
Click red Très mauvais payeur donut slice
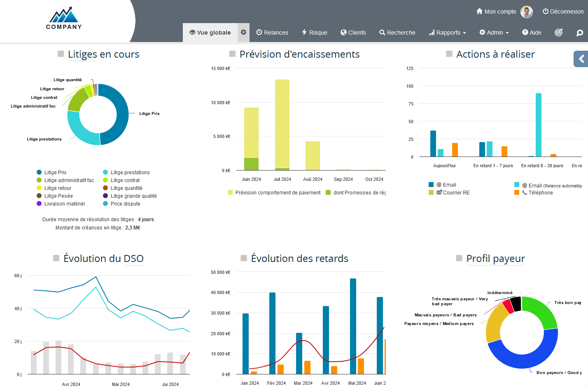click(x=508, y=306)
